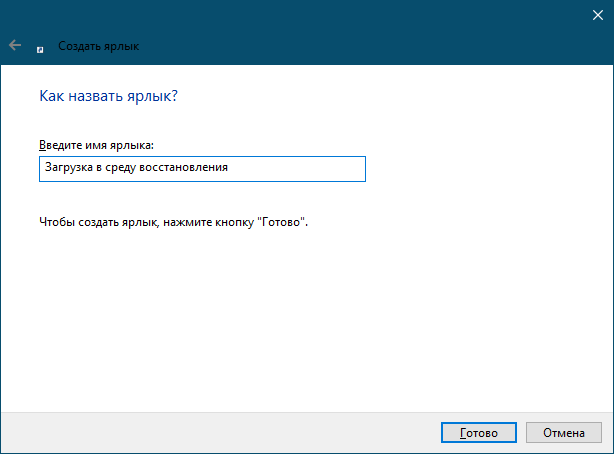Click the 'Отмена' button
The image size is (614, 454).
pyautogui.click(x=563, y=432)
